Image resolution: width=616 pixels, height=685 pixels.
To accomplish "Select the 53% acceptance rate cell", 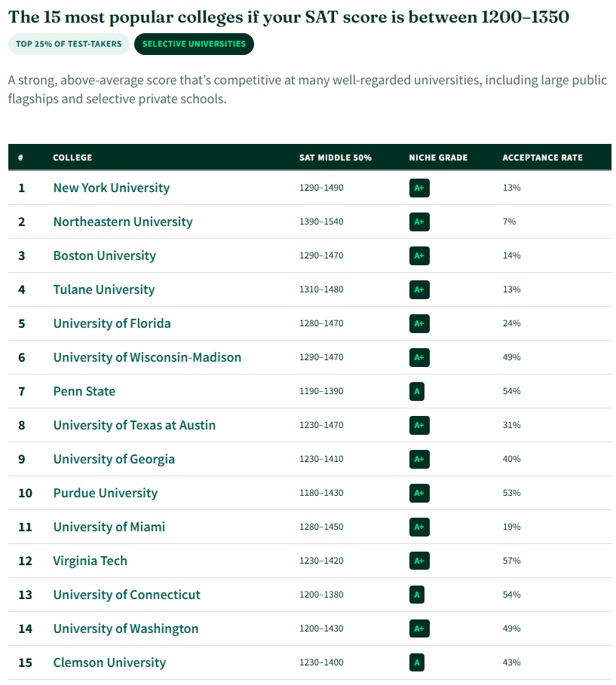I will (511, 494).
